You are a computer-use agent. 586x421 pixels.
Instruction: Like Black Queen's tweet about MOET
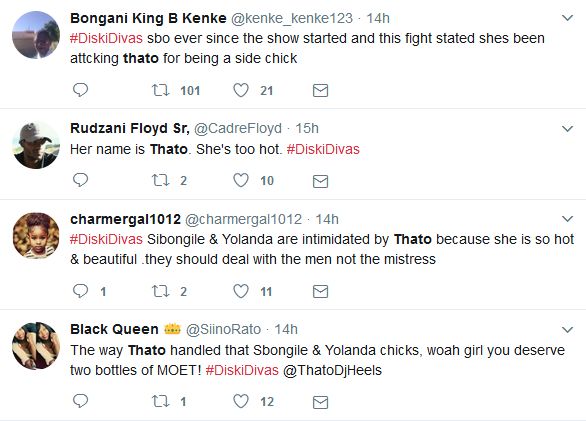point(241,401)
